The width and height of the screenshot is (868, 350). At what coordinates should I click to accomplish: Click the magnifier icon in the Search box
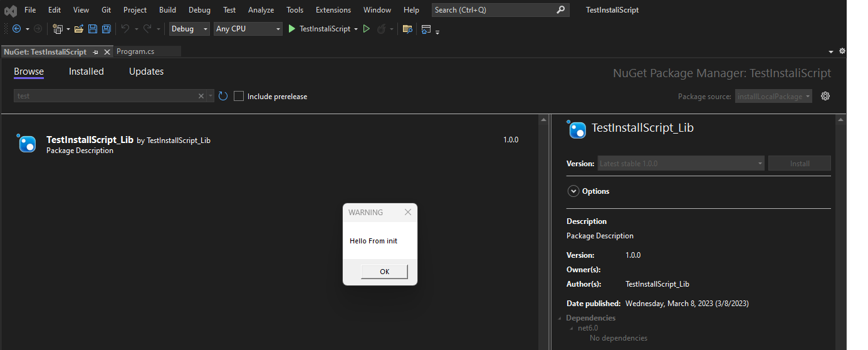[560, 9]
